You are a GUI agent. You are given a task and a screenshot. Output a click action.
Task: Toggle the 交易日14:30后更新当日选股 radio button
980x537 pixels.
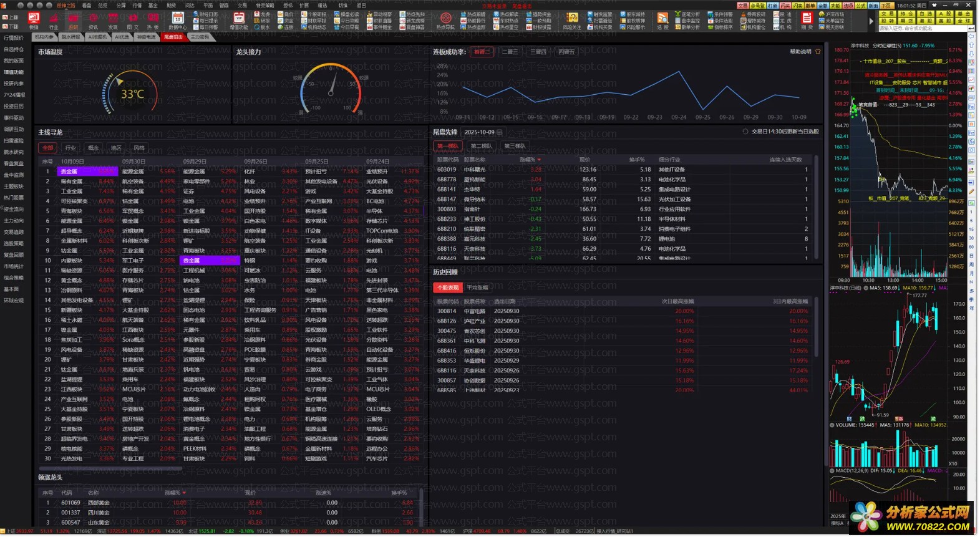click(x=745, y=132)
